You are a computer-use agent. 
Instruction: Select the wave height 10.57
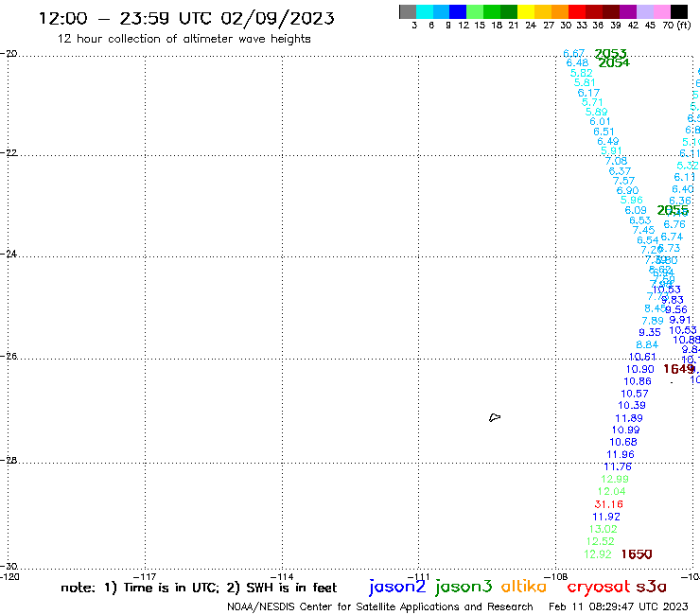tap(635, 394)
